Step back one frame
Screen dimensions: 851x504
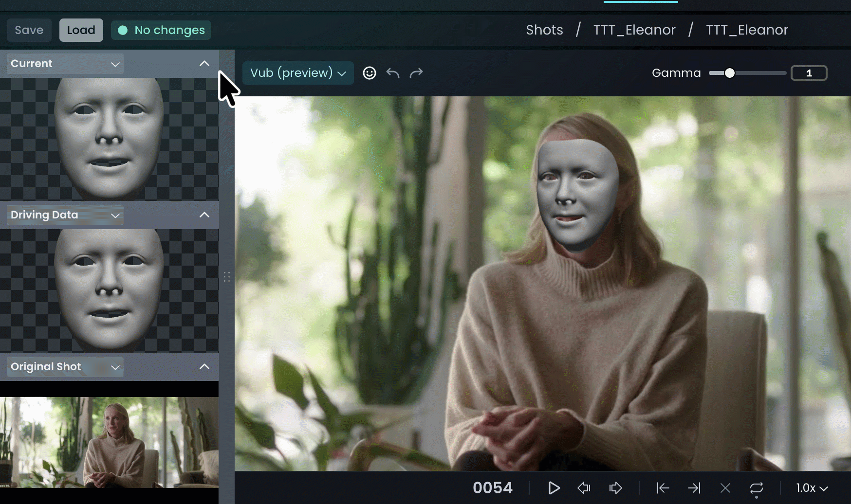coord(584,488)
